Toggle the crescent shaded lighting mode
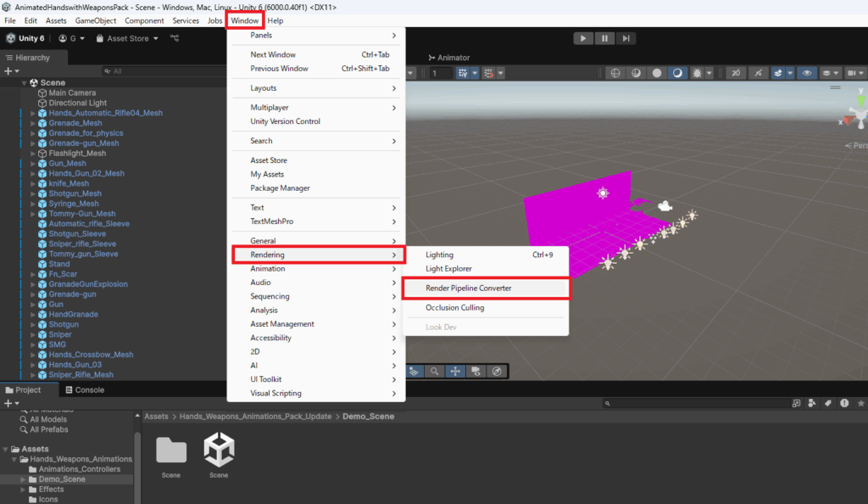This screenshot has height=504, width=868. (677, 73)
